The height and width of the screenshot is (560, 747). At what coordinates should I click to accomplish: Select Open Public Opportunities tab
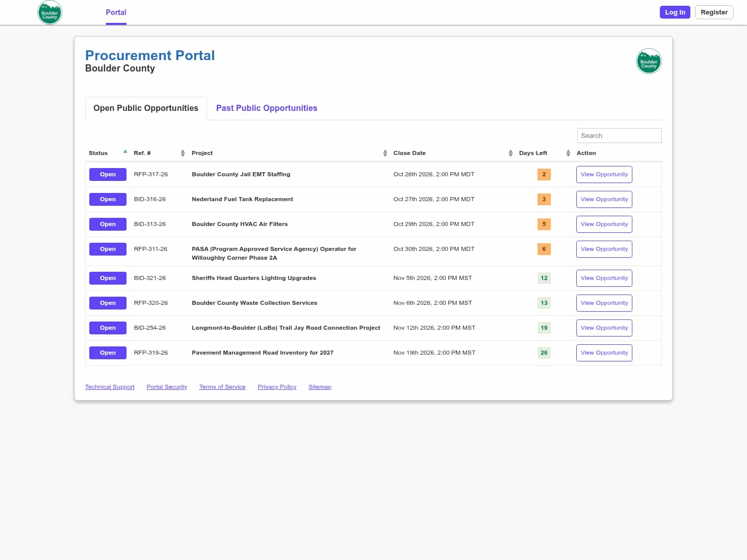[146, 108]
